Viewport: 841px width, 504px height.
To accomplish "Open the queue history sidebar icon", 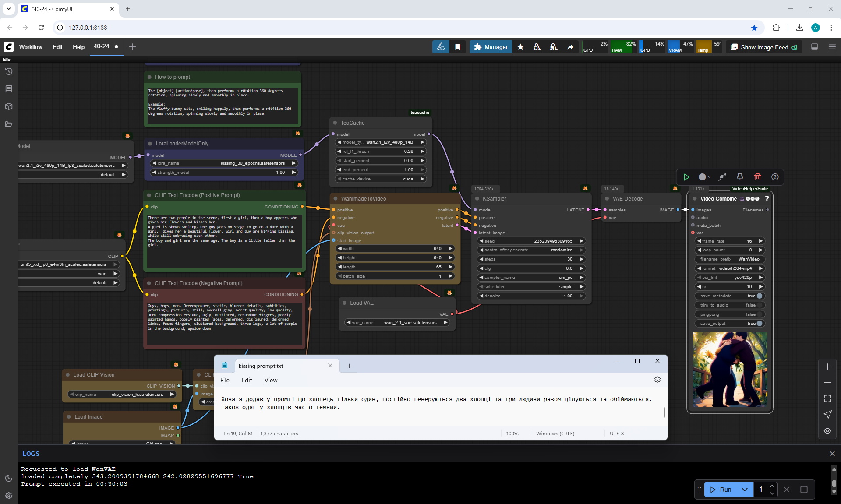I will pyautogui.click(x=8, y=71).
